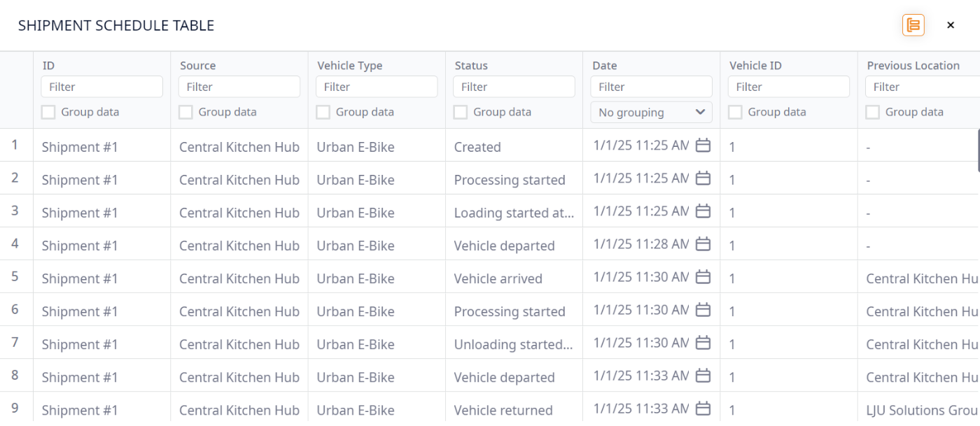980x426 pixels.
Task: Check Group data under Source column
Action: (x=185, y=112)
